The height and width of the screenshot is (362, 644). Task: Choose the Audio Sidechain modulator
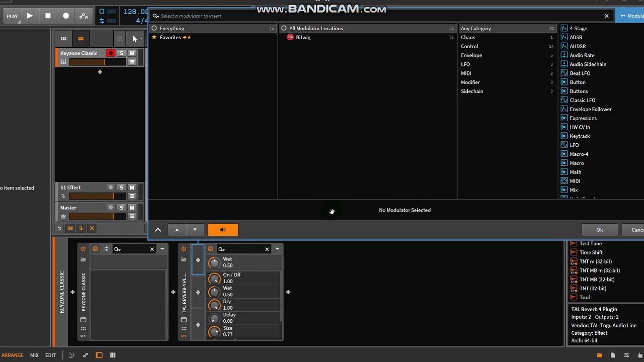[x=588, y=64]
